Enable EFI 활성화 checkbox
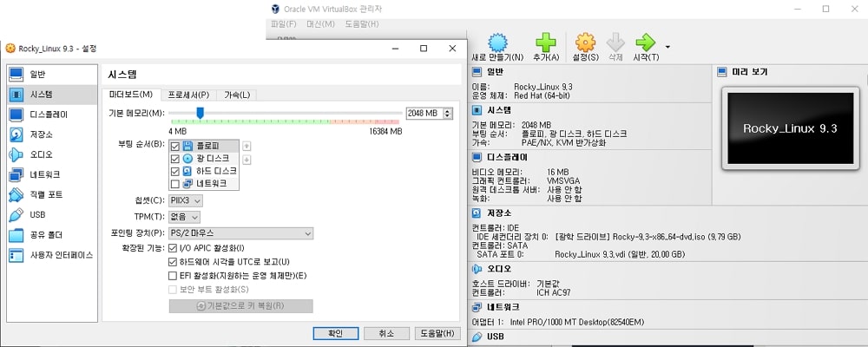The width and height of the screenshot is (868, 347). pos(173,275)
